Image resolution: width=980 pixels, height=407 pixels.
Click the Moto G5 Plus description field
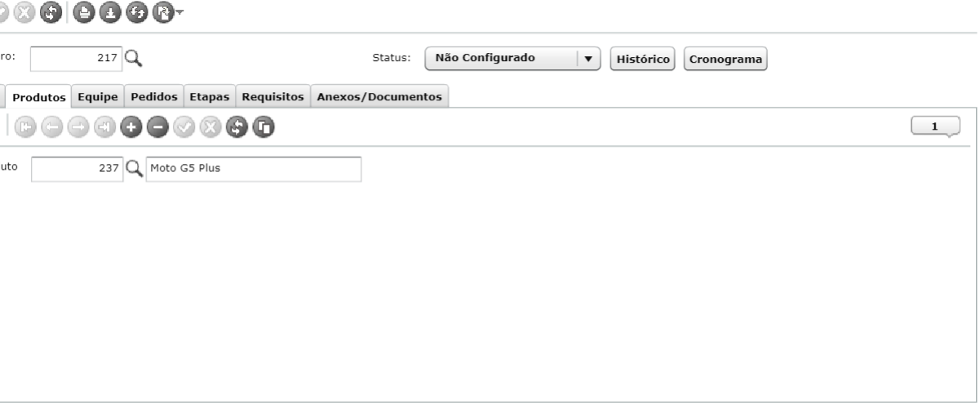(253, 169)
